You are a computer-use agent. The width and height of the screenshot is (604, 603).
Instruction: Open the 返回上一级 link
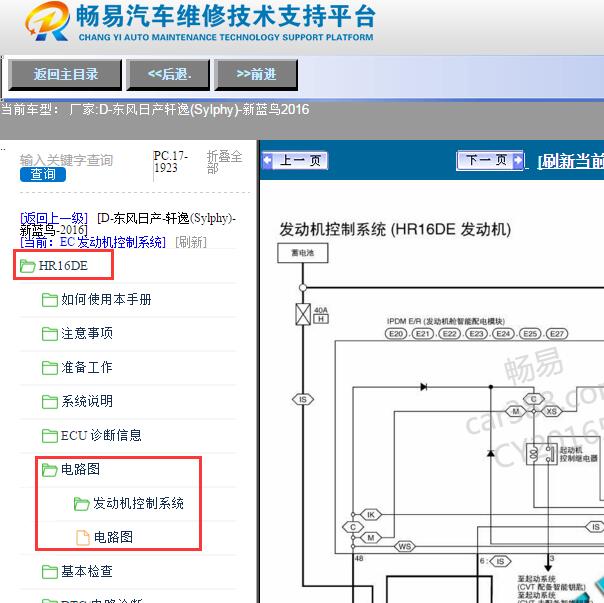coord(54,218)
